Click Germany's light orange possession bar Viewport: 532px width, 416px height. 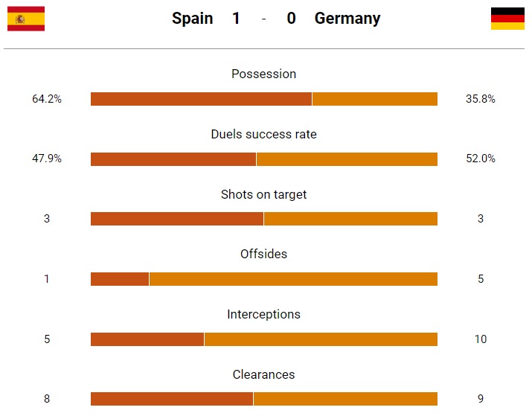tap(375, 99)
